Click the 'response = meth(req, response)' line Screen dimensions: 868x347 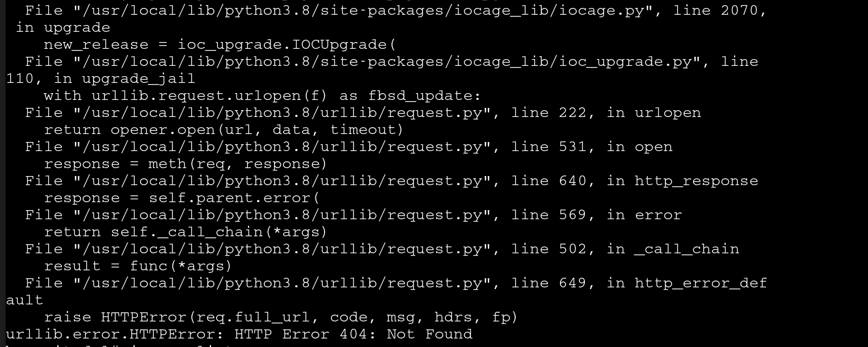[x=186, y=164]
